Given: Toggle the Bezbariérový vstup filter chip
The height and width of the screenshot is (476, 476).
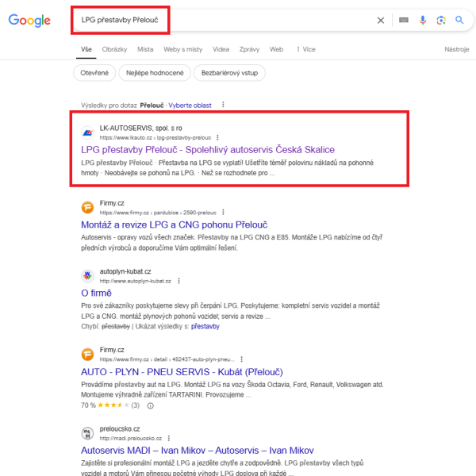Looking at the screenshot, I should click(x=229, y=73).
